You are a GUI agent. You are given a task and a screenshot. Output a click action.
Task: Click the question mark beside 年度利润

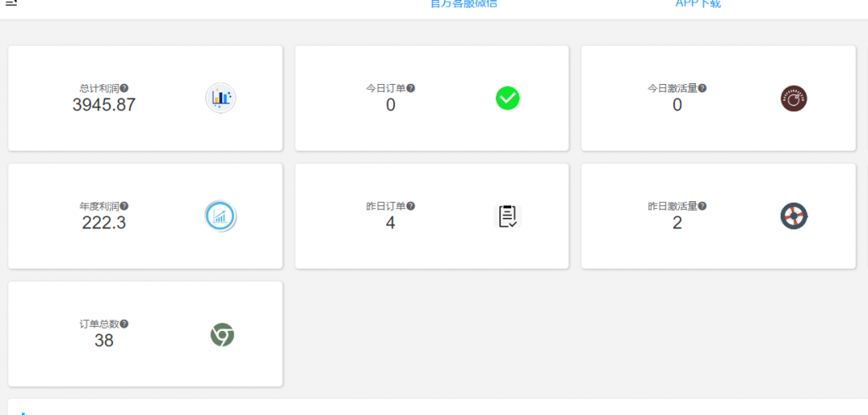(124, 206)
